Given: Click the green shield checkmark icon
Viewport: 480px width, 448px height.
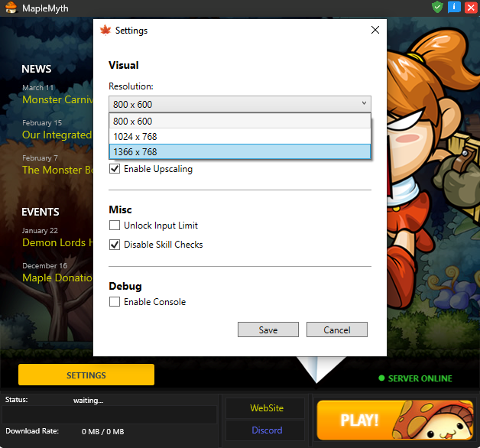Looking at the screenshot, I should tap(437, 7).
